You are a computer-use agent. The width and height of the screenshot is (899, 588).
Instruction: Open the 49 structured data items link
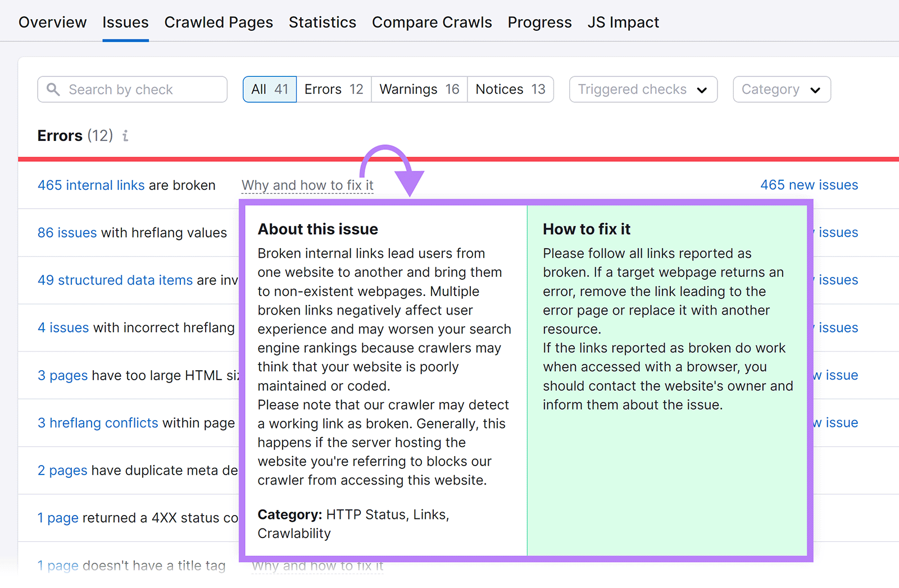[x=115, y=280]
